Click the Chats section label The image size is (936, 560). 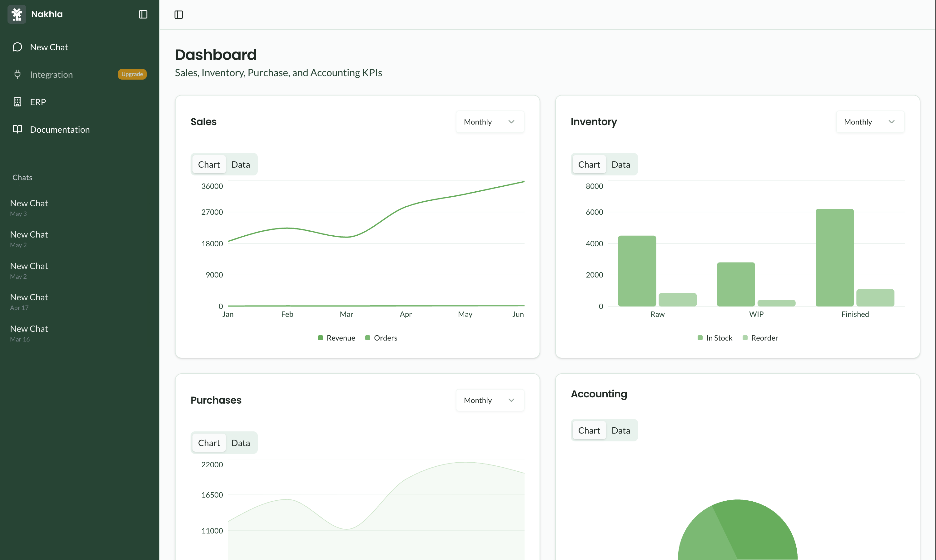pos(22,177)
